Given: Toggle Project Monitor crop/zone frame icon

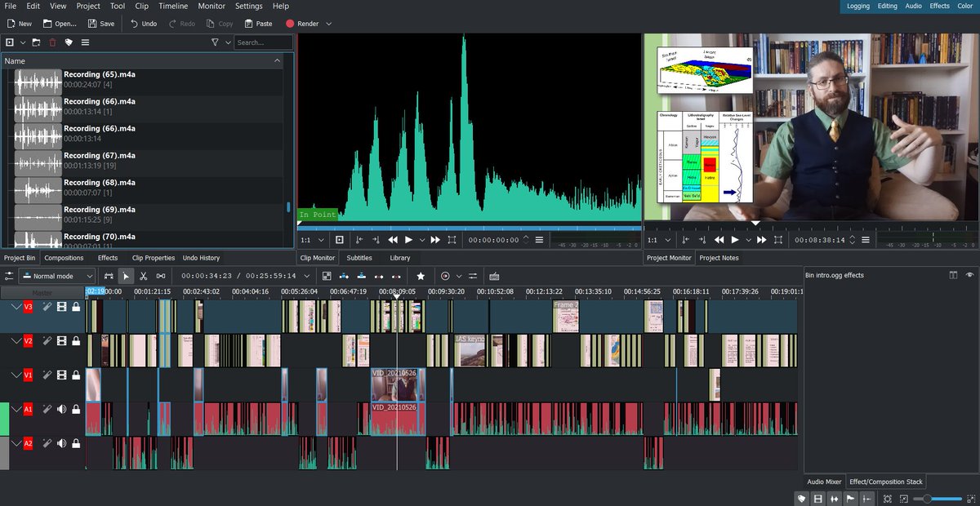Looking at the screenshot, I should pos(778,240).
